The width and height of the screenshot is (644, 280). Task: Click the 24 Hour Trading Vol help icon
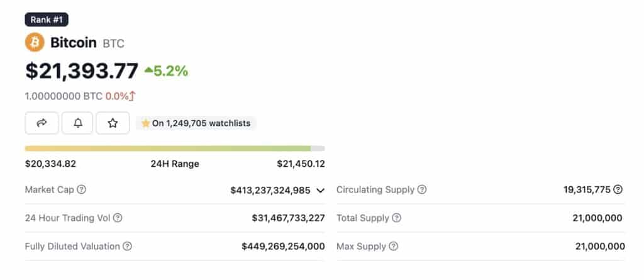click(x=118, y=218)
